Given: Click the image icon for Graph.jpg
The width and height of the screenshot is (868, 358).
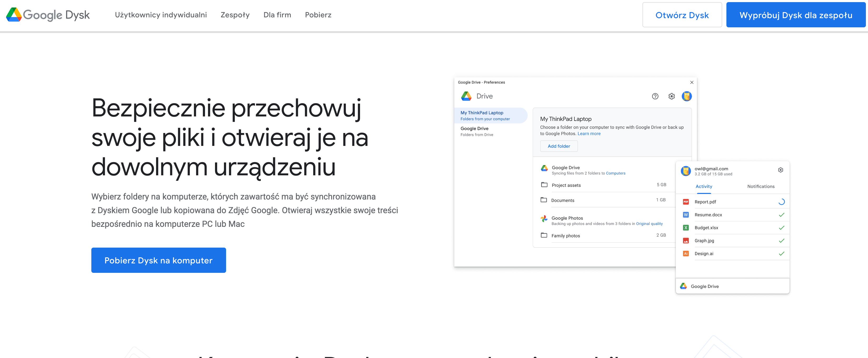Looking at the screenshot, I should tap(685, 241).
